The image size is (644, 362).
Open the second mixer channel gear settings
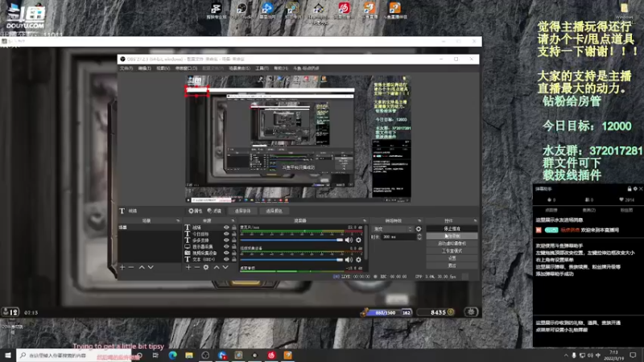tap(358, 259)
